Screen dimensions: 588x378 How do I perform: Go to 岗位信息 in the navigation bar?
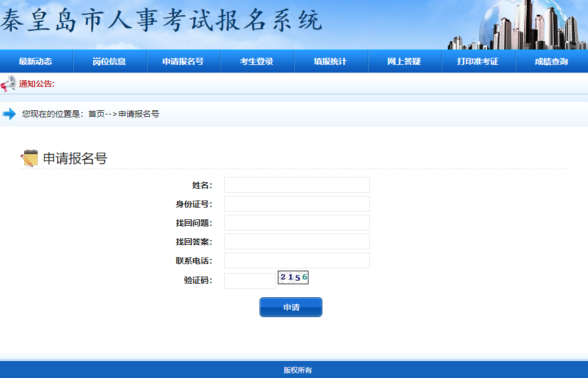pyautogui.click(x=109, y=61)
